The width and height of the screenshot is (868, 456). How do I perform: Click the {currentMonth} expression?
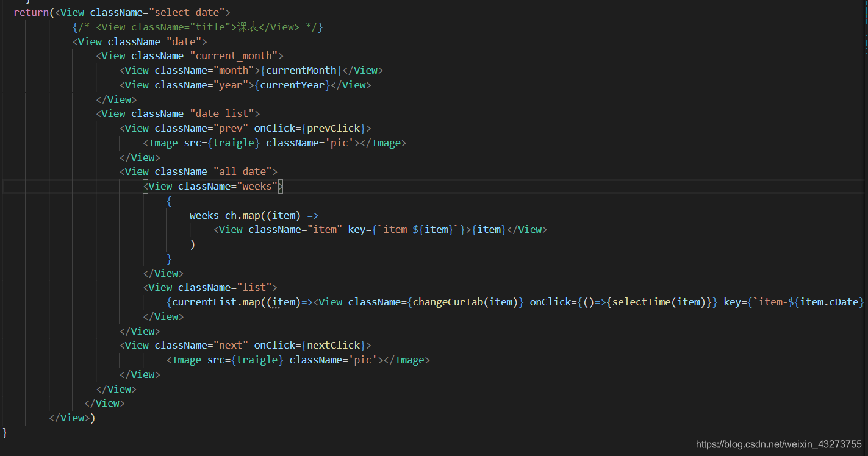tap(302, 70)
